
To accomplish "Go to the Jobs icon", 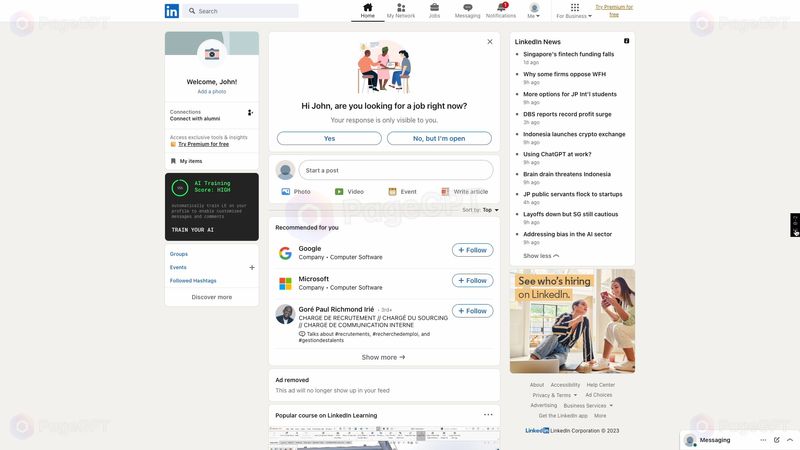I will (434, 8).
